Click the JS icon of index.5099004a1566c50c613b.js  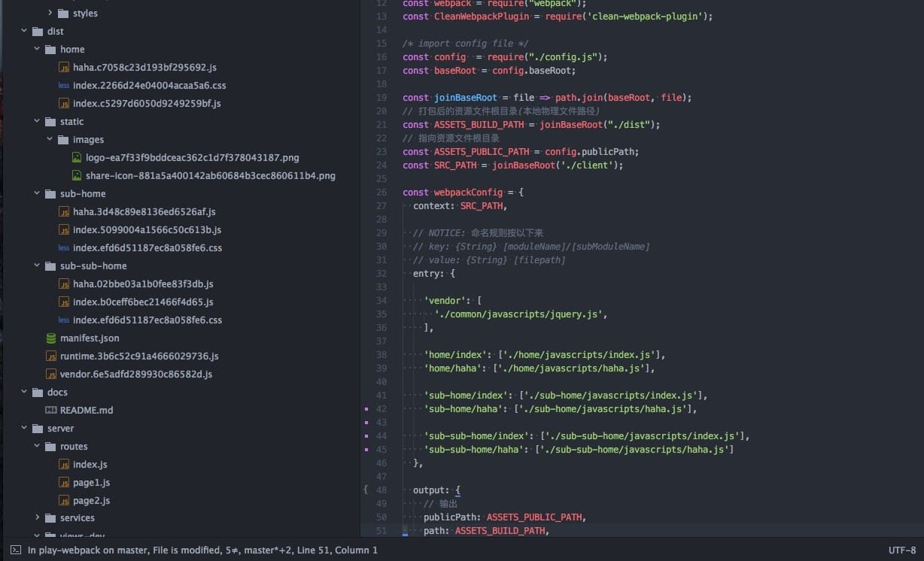point(64,230)
